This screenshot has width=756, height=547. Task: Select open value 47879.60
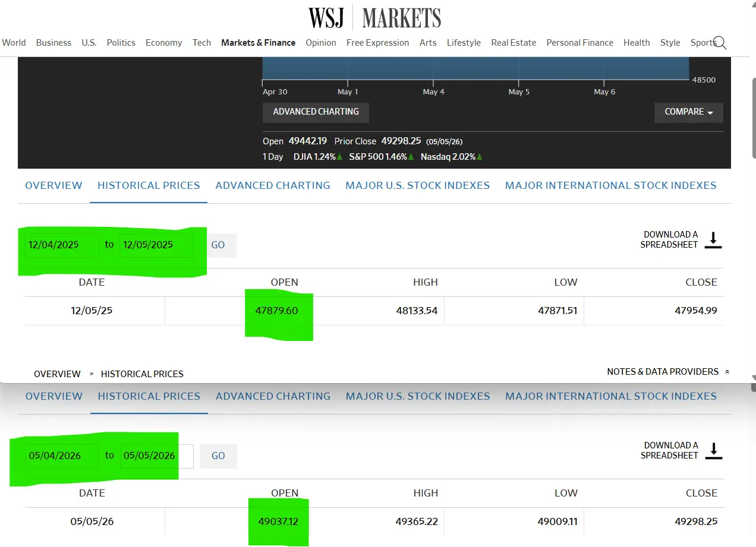click(x=278, y=311)
